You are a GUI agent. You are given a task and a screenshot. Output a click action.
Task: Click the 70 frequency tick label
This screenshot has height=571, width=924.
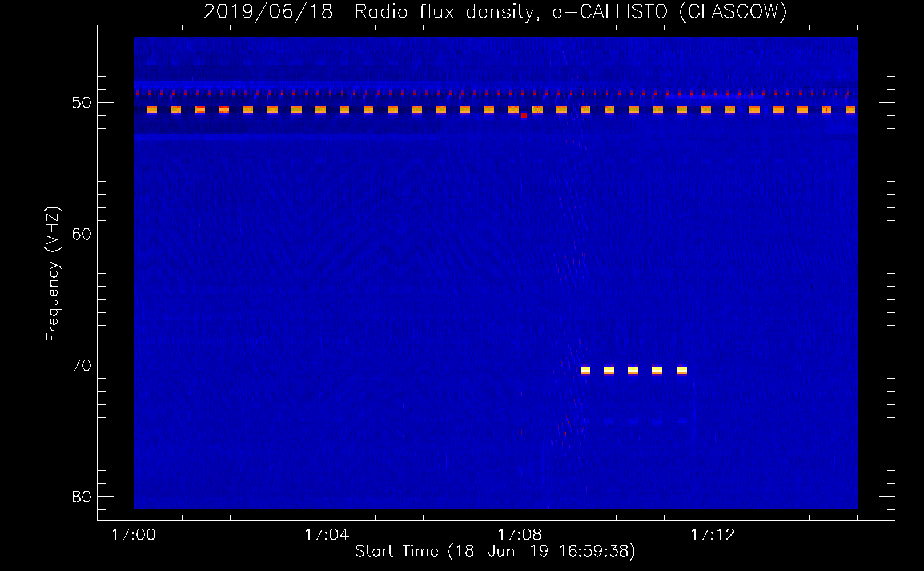[x=82, y=365]
